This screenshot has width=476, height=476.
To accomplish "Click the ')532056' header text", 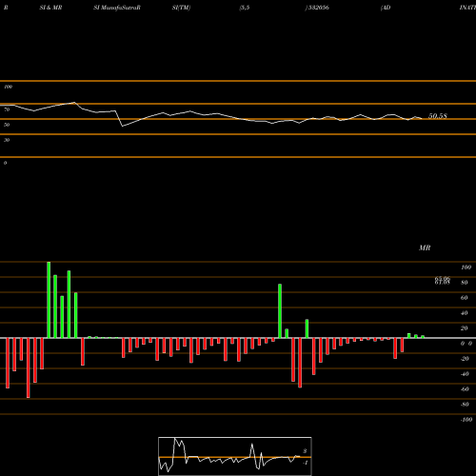I will [x=317, y=8].
